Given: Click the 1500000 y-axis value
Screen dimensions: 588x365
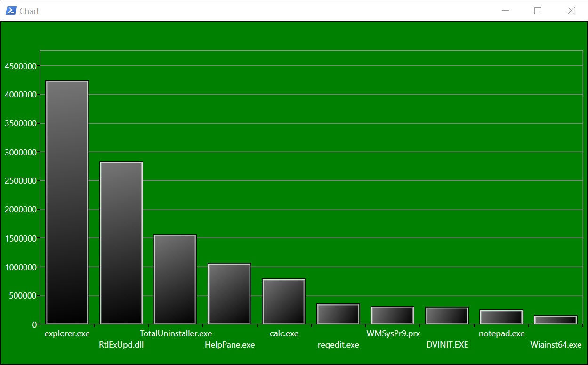Looking at the screenshot, I should click(20, 238).
